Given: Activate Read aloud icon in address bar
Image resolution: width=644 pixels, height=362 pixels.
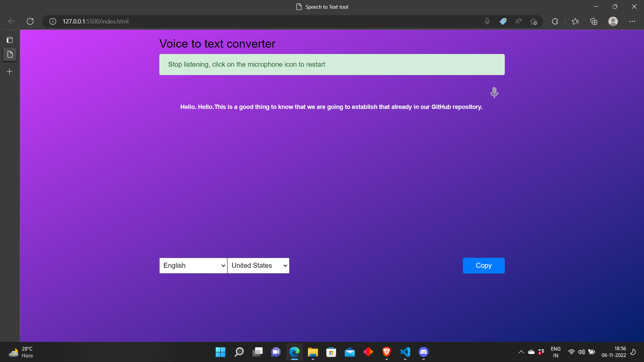Looking at the screenshot, I should click(518, 21).
